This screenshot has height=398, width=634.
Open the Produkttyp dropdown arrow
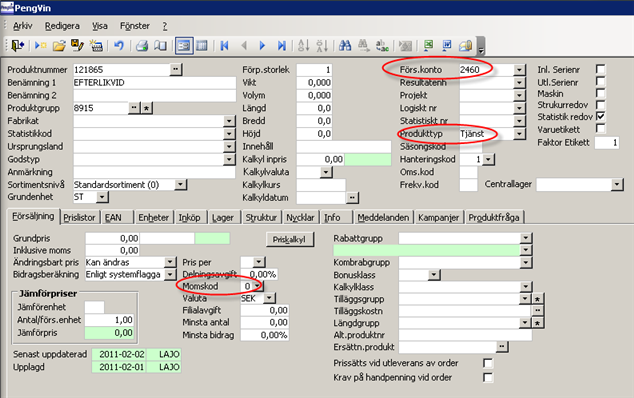click(x=519, y=133)
